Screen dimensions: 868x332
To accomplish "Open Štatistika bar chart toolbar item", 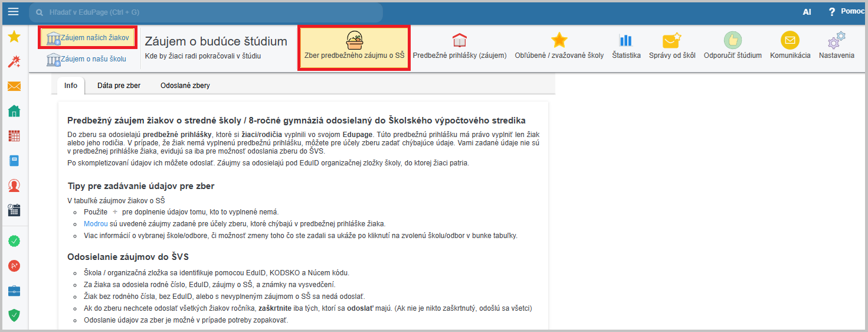I will tap(625, 47).
